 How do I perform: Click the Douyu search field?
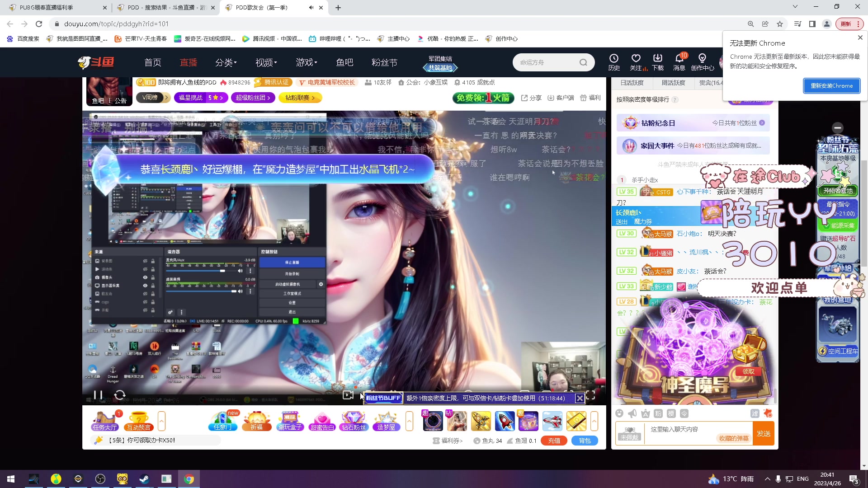pyautogui.click(x=549, y=62)
